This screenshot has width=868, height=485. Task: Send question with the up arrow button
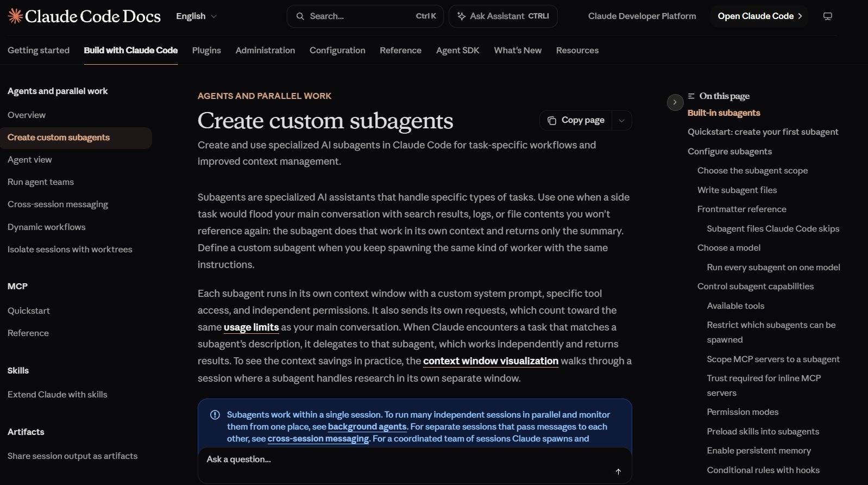click(x=618, y=471)
